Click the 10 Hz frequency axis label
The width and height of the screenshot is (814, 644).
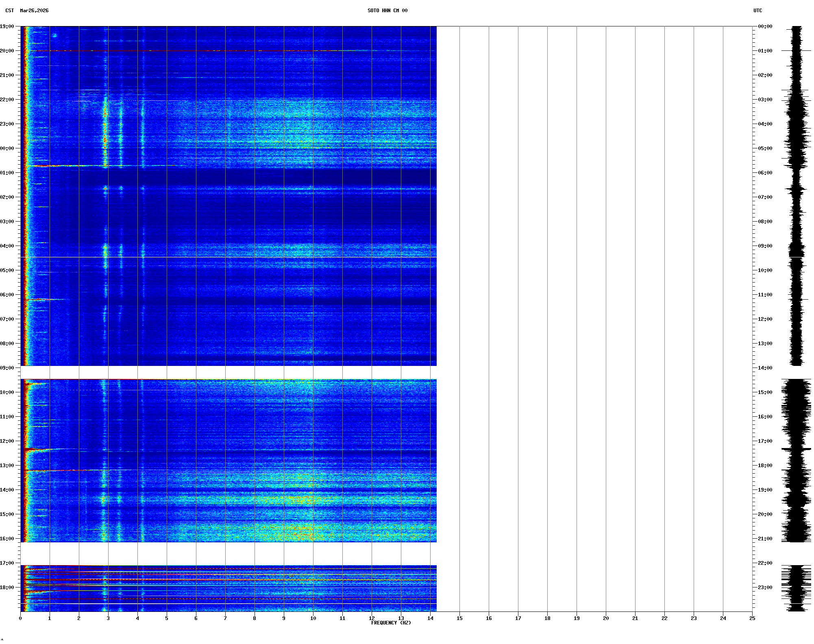point(313,618)
